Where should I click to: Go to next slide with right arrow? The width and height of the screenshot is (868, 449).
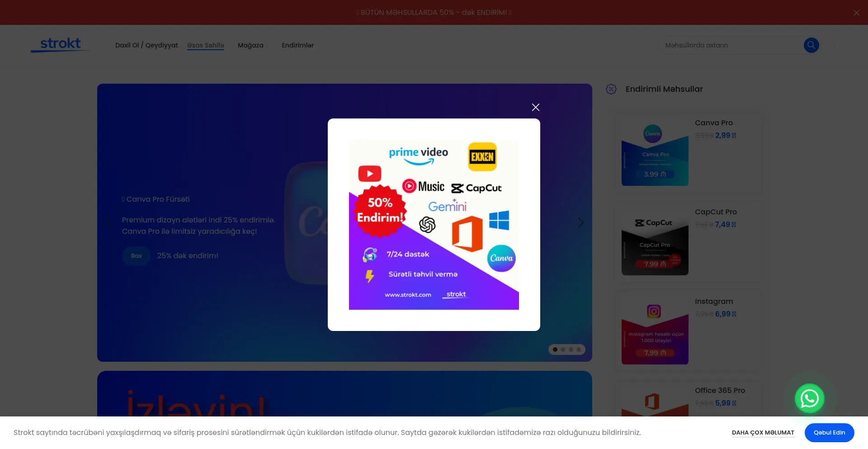pyautogui.click(x=581, y=222)
